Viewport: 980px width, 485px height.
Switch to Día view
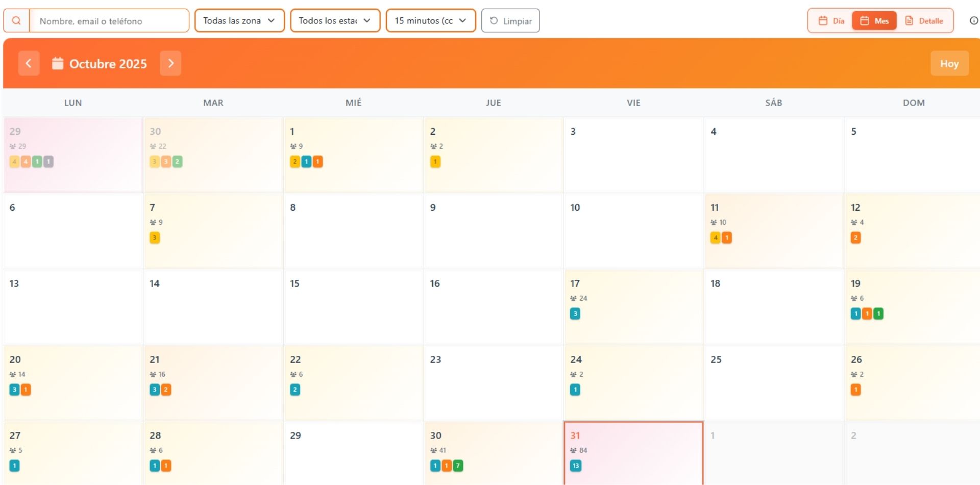831,21
